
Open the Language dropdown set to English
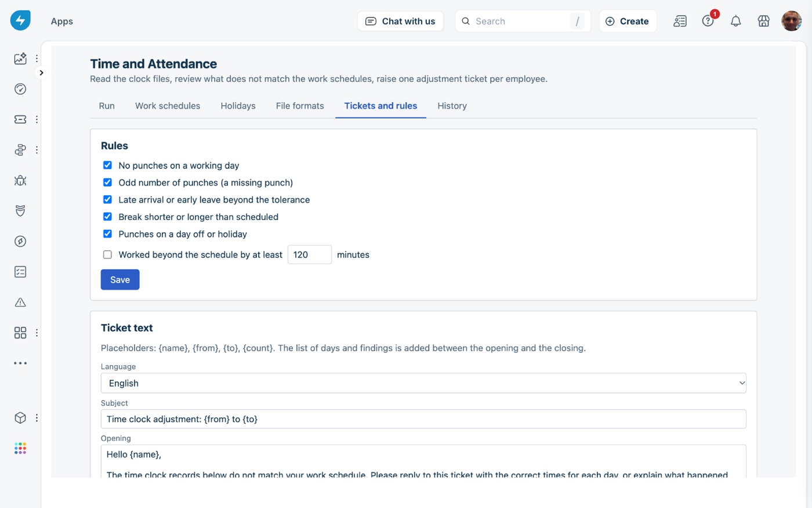click(423, 383)
